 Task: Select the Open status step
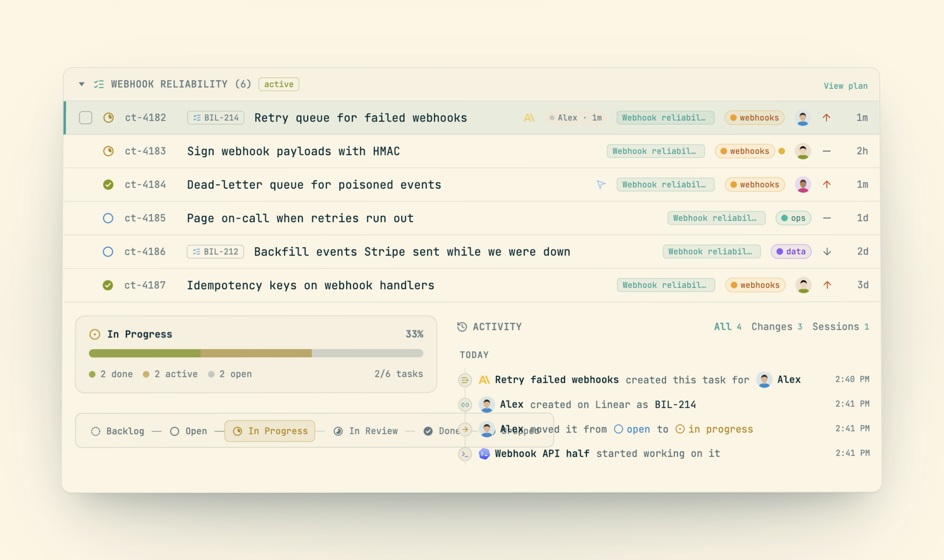[x=189, y=431]
